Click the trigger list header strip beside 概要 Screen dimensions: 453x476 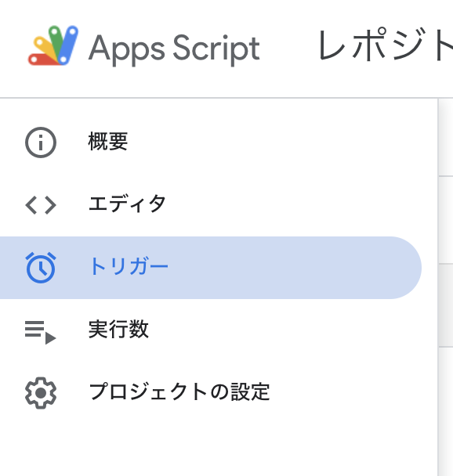coord(446,137)
